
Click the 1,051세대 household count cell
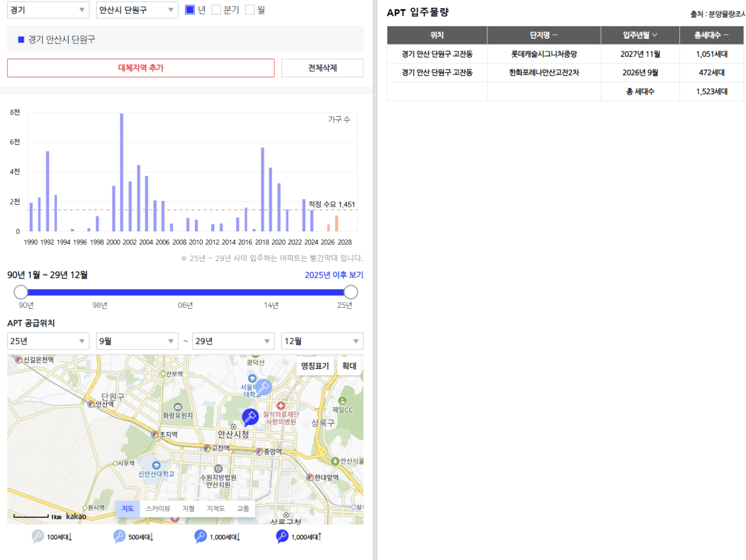(712, 54)
